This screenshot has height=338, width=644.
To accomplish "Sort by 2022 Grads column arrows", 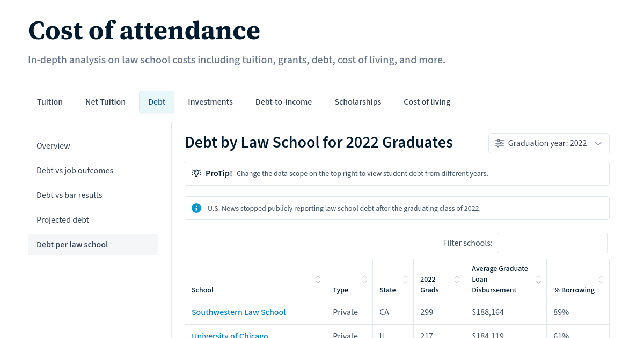I will click(x=457, y=280).
